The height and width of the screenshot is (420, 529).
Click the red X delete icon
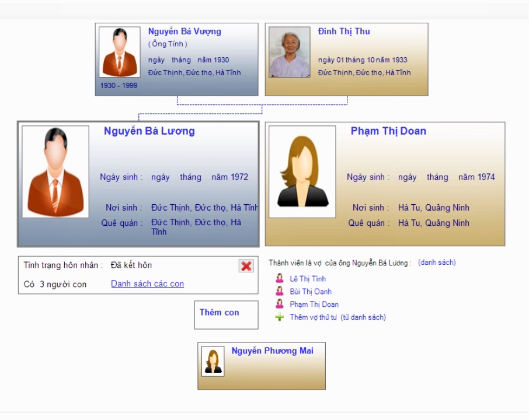tap(246, 266)
